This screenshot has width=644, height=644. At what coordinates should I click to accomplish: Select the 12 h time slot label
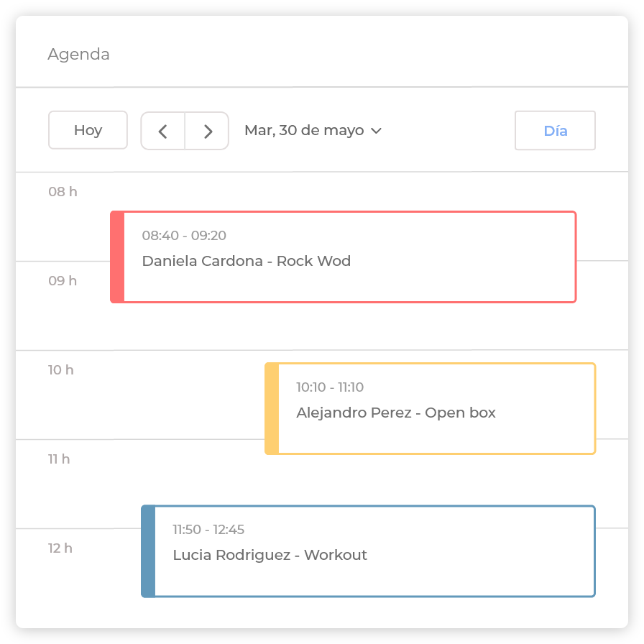click(60, 548)
